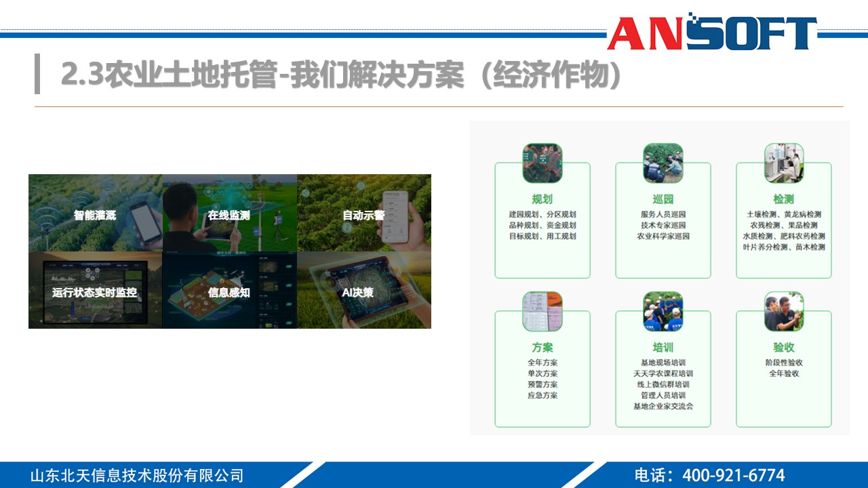Click the 智能灌溉 image tile
The width and height of the screenshot is (868, 488).
tap(95, 213)
